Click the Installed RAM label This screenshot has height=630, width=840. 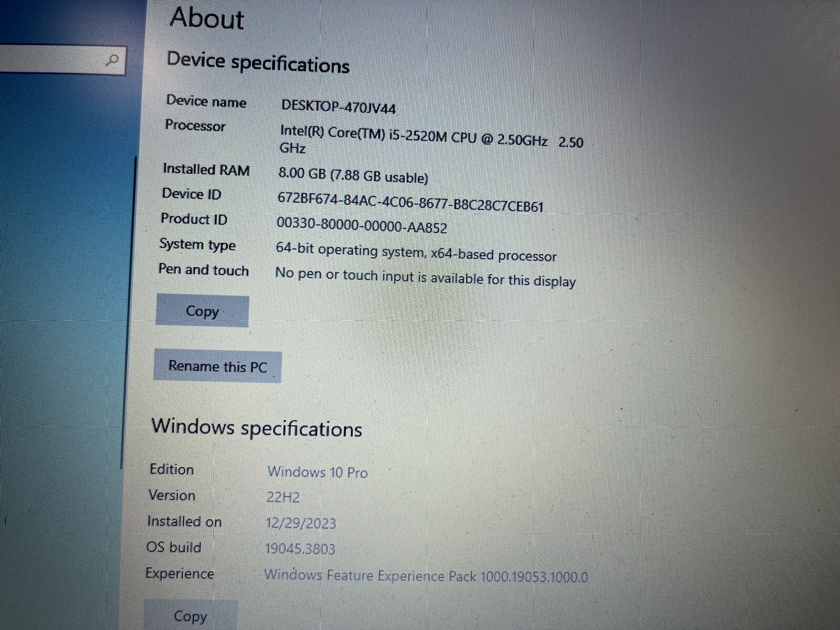pyautogui.click(x=206, y=169)
